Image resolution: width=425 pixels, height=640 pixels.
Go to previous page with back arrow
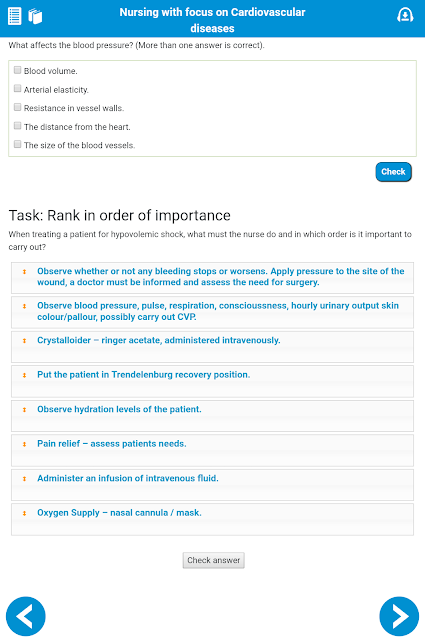(26, 616)
